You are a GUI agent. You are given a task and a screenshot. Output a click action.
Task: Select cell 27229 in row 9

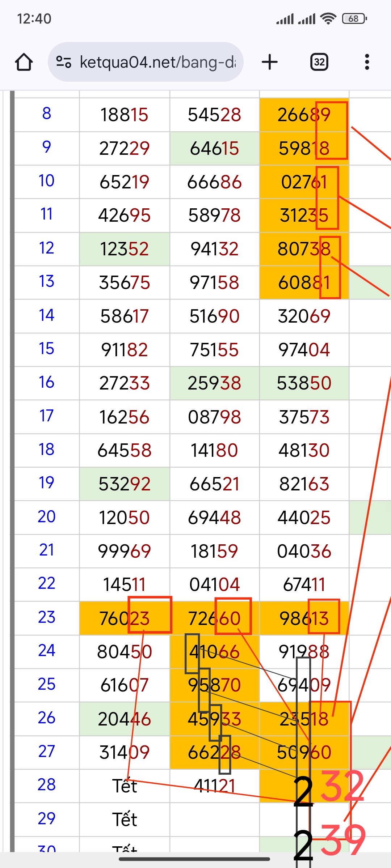(x=125, y=149)
